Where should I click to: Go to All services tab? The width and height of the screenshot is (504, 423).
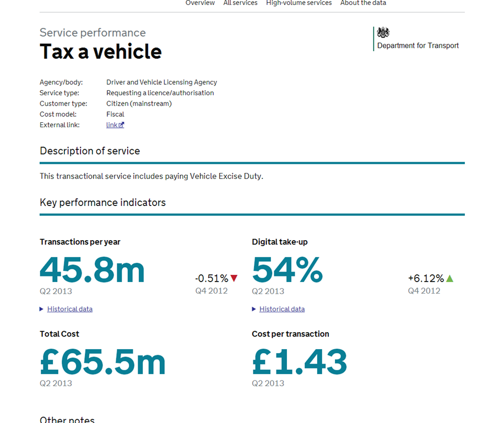click(240, 3)
